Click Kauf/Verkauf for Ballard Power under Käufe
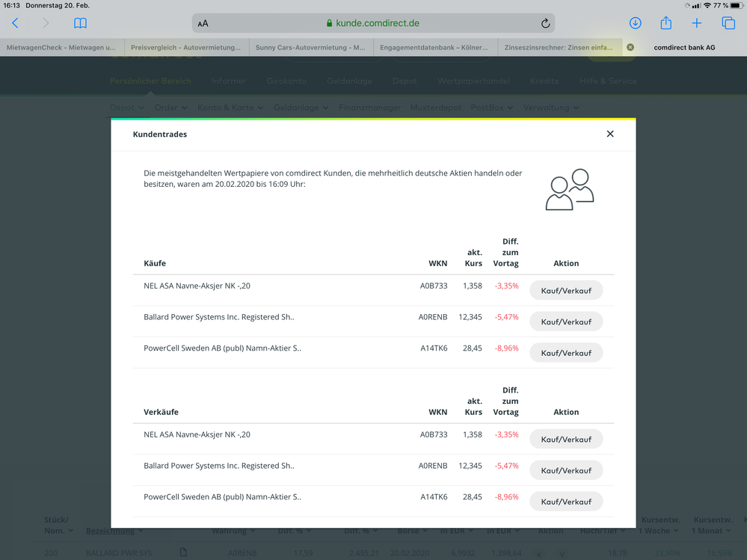This screenshot has height=560, width=747. pyautogui.click(x=566, y=321)
